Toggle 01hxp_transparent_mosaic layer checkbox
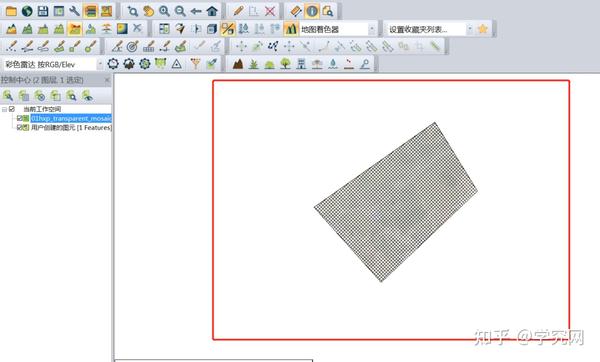 click(x=19, y=118)
